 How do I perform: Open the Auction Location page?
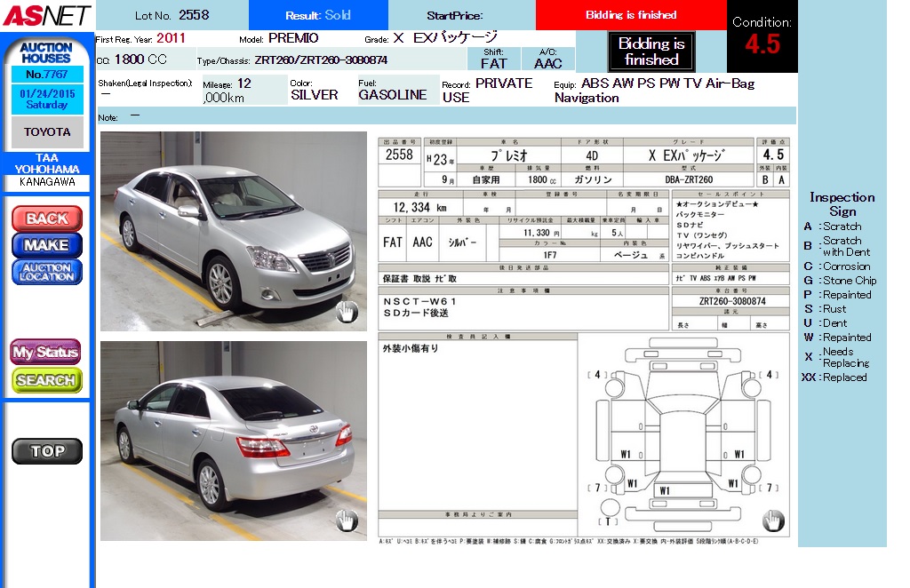[47, 272]
